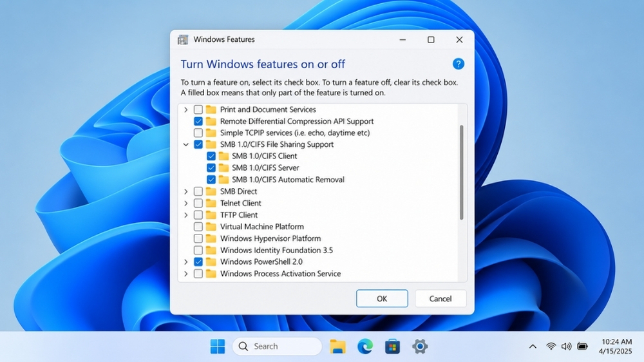
Task: Click the battery icon in system tray
Action: point(582,347)
